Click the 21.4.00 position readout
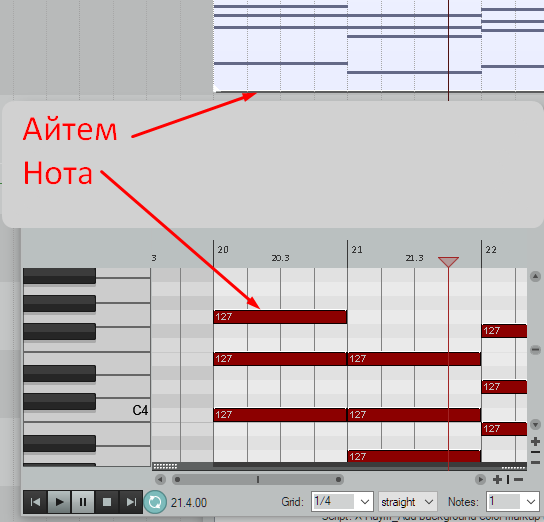544x522 pixels. [x=189, y=503]
